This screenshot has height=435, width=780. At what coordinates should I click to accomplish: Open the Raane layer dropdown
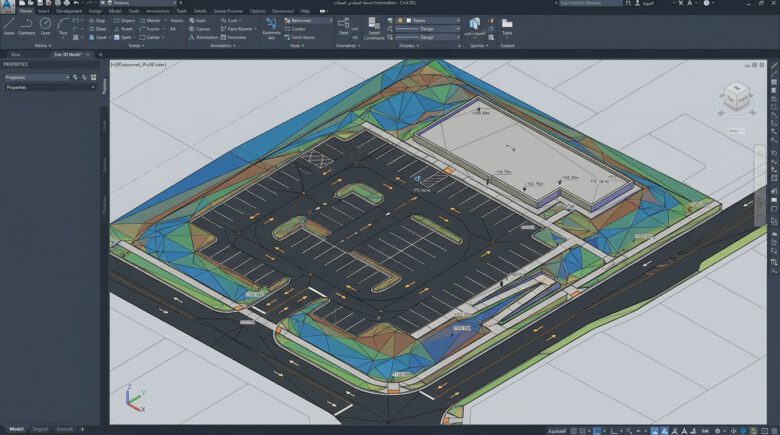(x=428, y=20)
